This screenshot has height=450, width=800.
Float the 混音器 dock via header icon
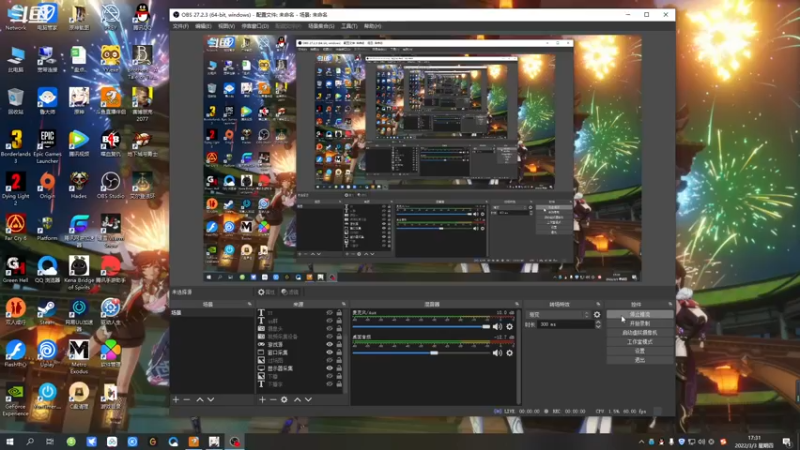(516, 304)
